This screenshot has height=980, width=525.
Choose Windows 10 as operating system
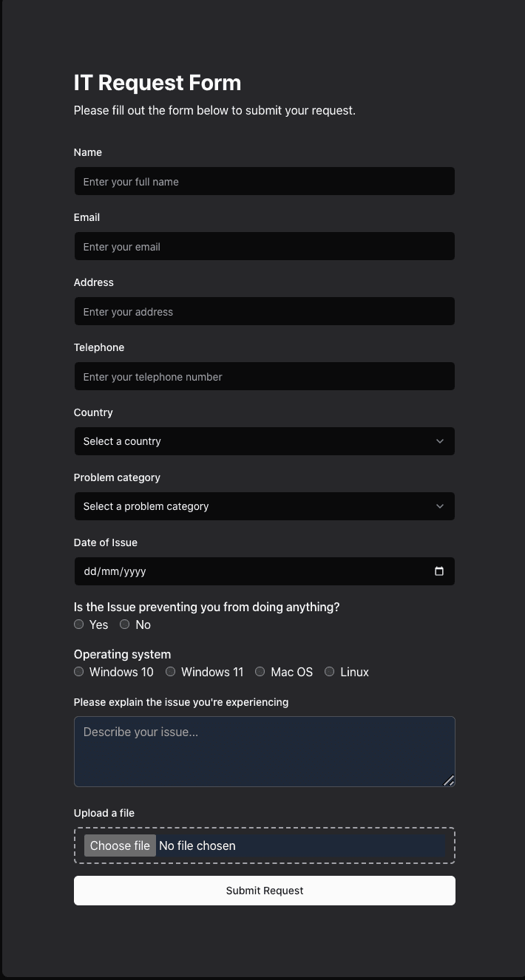tap(78, 671)
